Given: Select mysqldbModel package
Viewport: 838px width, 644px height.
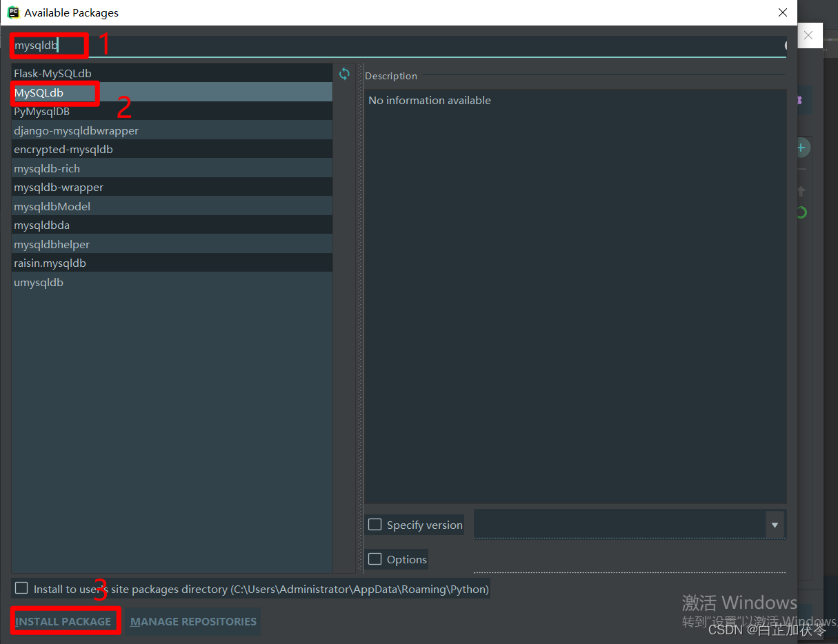Looking at the screenshot, I should 172,206.
